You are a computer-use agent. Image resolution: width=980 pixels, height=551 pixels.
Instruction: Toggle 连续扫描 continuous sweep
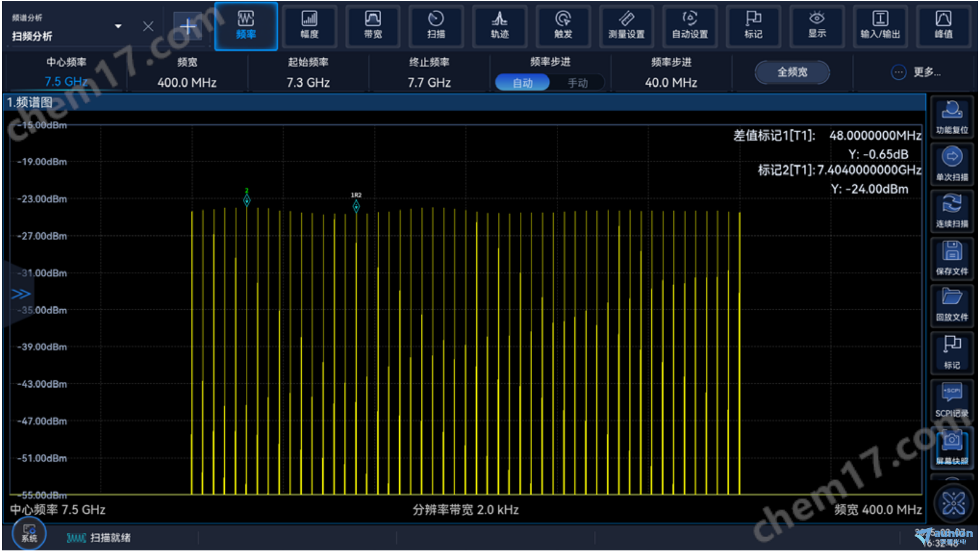[x=952, y=211]
